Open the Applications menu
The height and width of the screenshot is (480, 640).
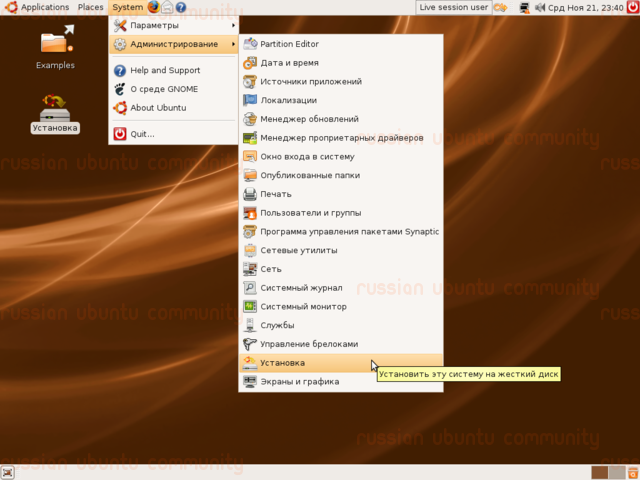[x=37, y=7]
